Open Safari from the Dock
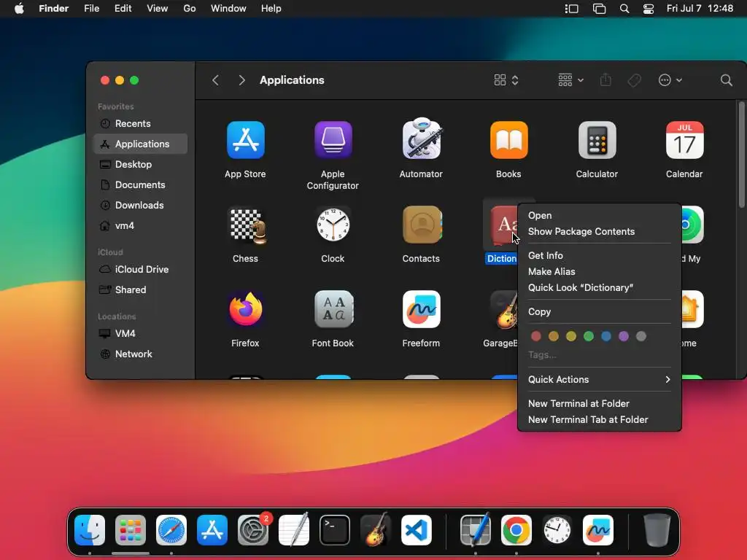747x560 pixels. [x=171, y=530]
